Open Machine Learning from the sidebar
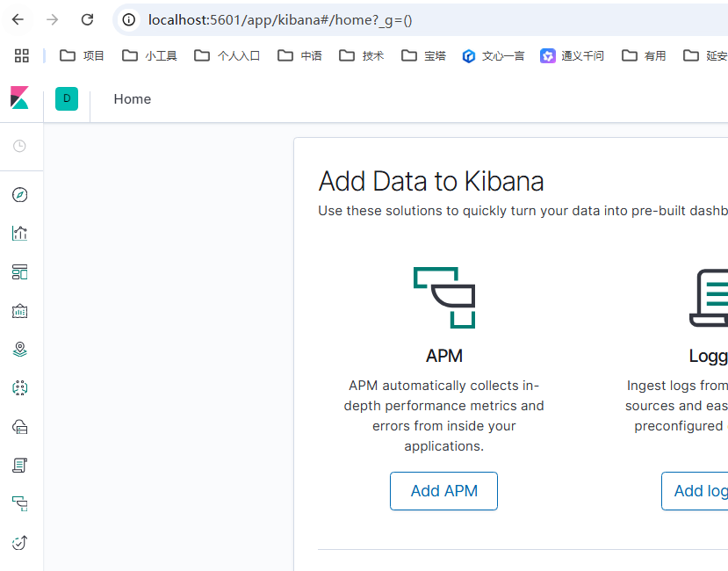Image resolution: width=728 pixels, height=571 pixels. [x=20, y=387]
